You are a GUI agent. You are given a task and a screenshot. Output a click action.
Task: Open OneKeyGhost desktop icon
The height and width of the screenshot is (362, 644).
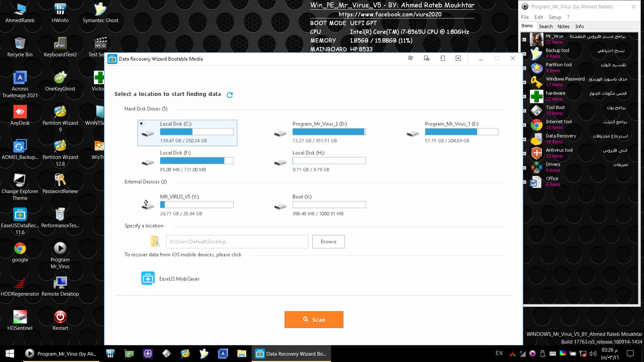tap(60, 81)
